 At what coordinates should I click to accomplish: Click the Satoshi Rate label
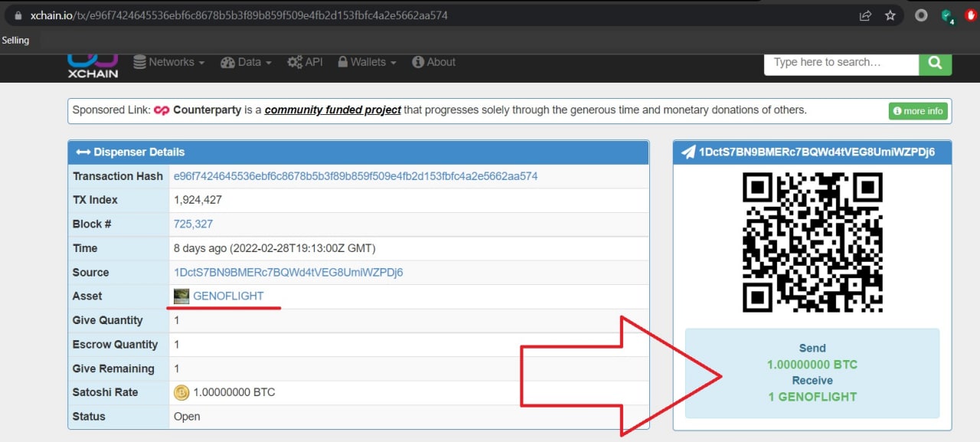[x=106, y=393]
